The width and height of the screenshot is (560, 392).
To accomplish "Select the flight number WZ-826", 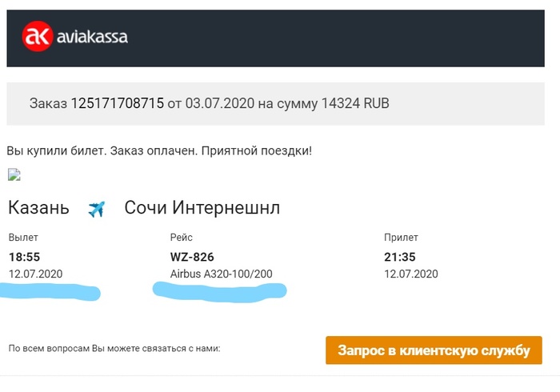I will point(192,257).
